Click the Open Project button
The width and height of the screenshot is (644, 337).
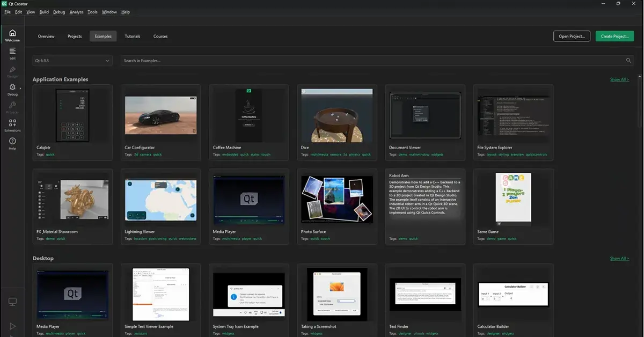tap(572, 36)
